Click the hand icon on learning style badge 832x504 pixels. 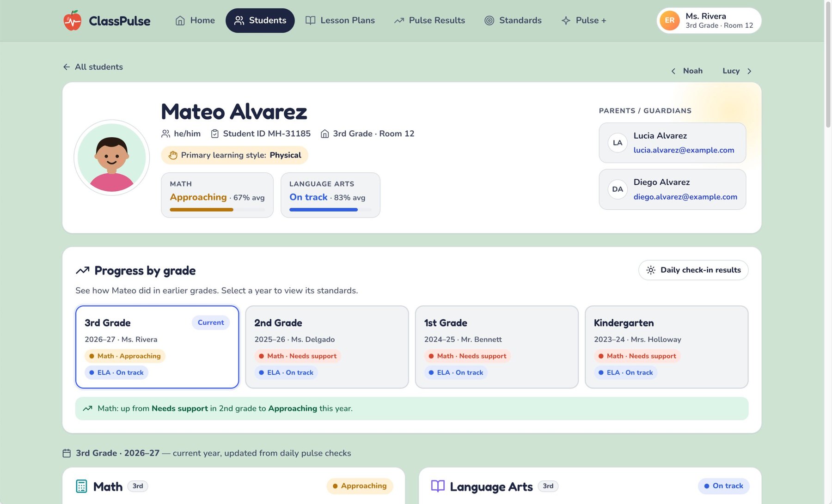click(x=173, y=155)
